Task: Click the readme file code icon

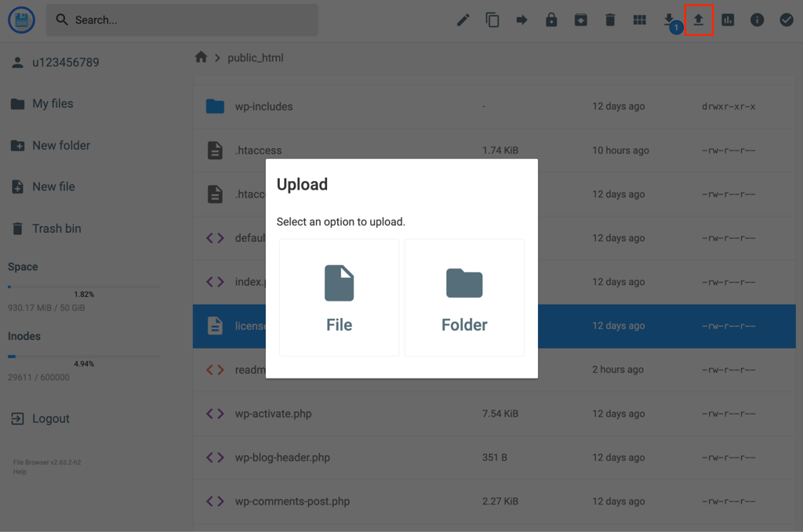Action: pyautogui.click(x=215, y=370)
